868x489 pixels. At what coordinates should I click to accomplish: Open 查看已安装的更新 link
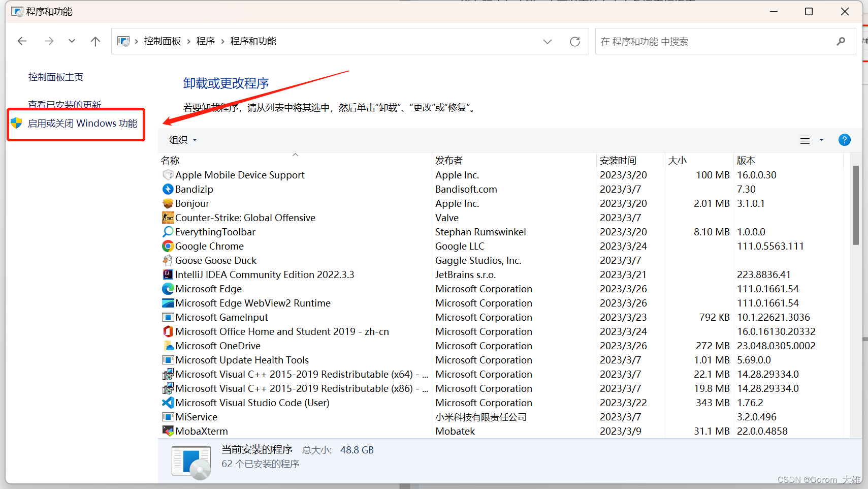tap(65, 104)
